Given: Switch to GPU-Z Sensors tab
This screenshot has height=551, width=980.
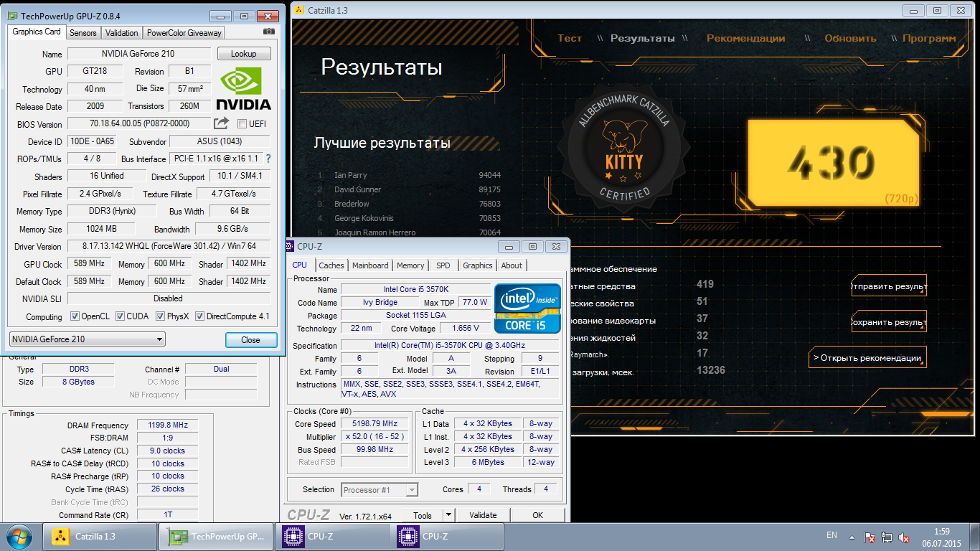Looking at the screenshot, I should pos(83,33).
